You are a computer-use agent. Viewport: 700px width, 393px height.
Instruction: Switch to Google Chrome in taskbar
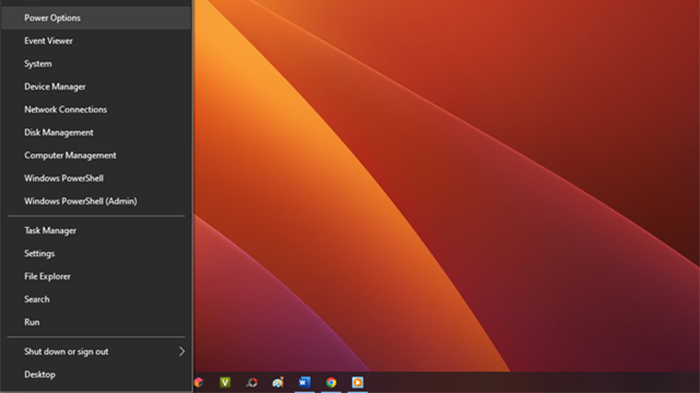331,382
